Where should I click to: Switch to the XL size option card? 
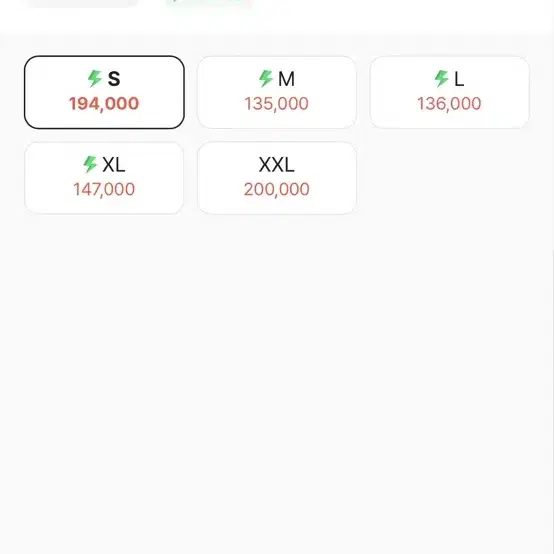[x=104, y=178]
